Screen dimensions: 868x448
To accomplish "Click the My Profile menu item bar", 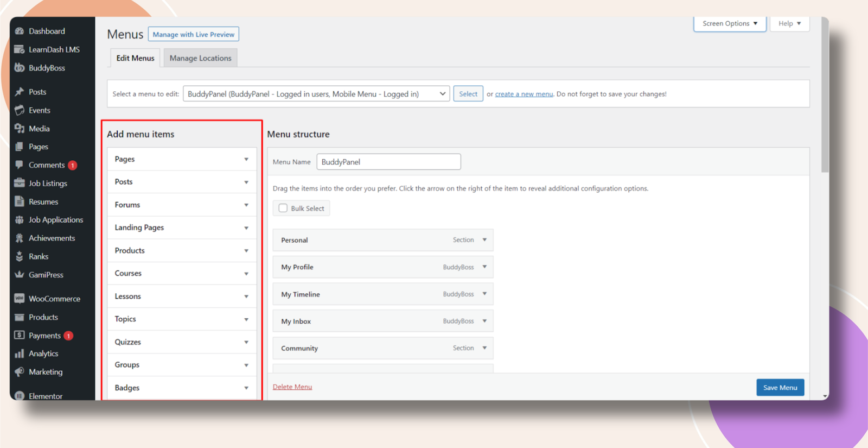I will (x=383, y=267).
